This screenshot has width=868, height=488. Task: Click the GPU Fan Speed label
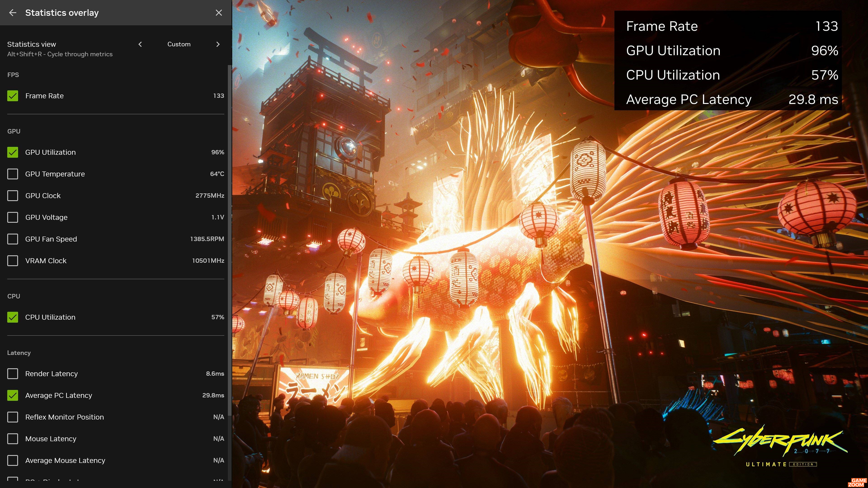(x=51, y=239)
